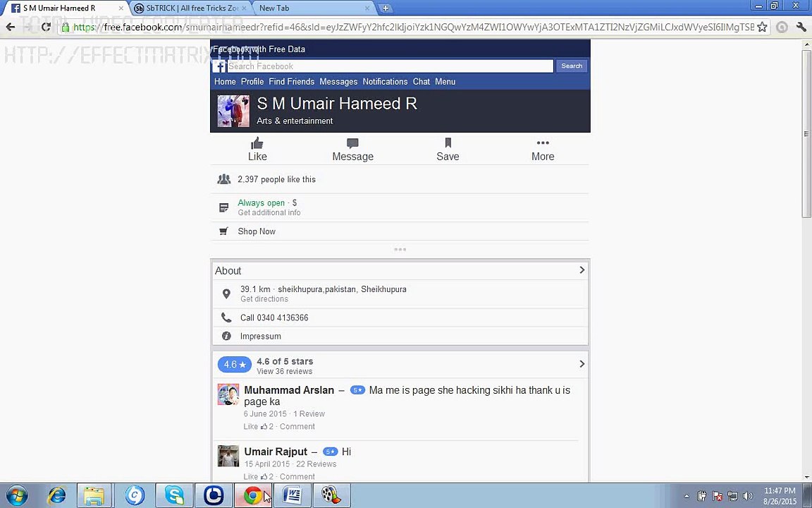Image resolution: width=812 pixels, height=508 pixels.
Task: Bookmark this page with the star icon
Action: click(x=762, y=27)
